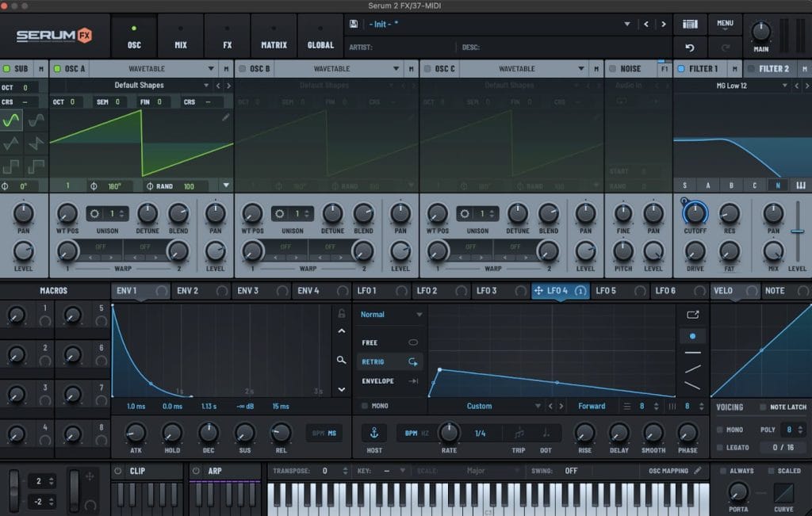
Task: Enable the OSC B oscillator
Action: (x=243, y=69)
